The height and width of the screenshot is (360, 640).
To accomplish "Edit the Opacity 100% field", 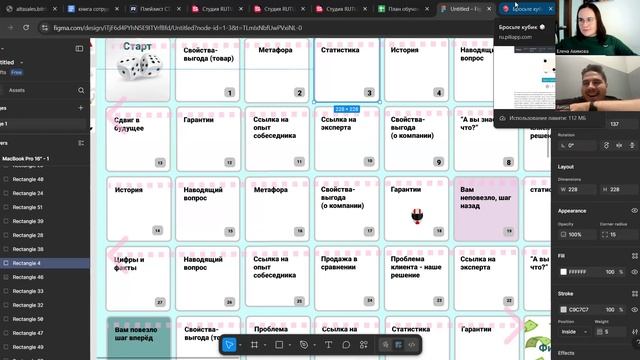I will click(578, 235).
